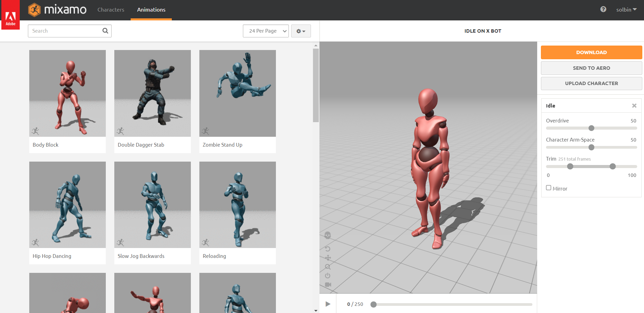Click the DOWNLOAD button
Viewport: 644px width, 313px height.
(x=591, y=52)
